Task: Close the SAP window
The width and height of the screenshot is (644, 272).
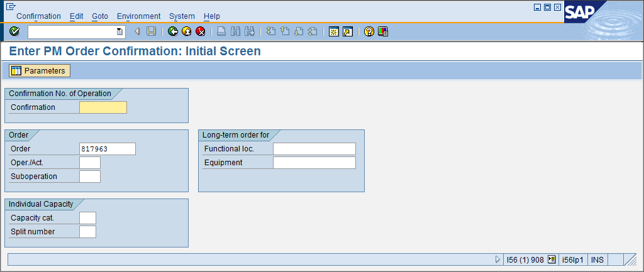Action: [557, 7]
